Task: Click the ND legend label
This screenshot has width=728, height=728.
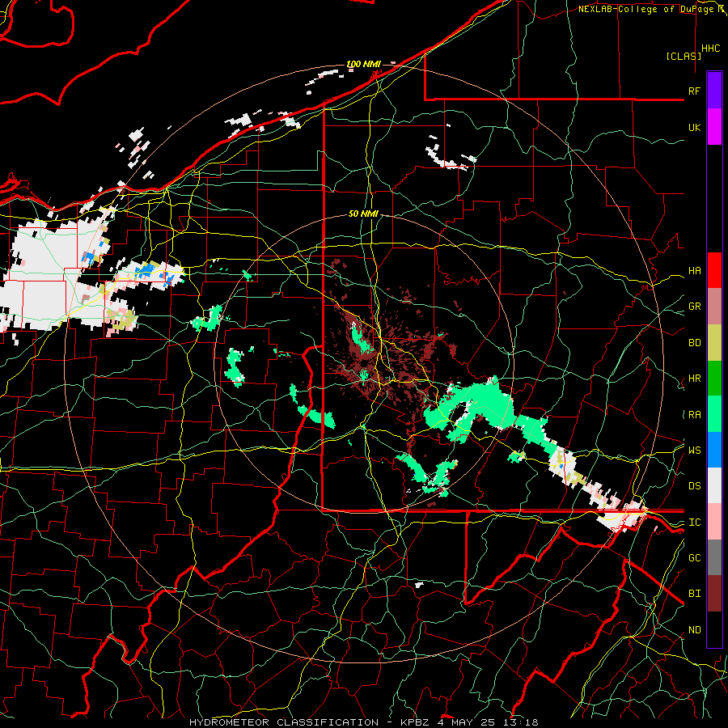Action: 694,630
